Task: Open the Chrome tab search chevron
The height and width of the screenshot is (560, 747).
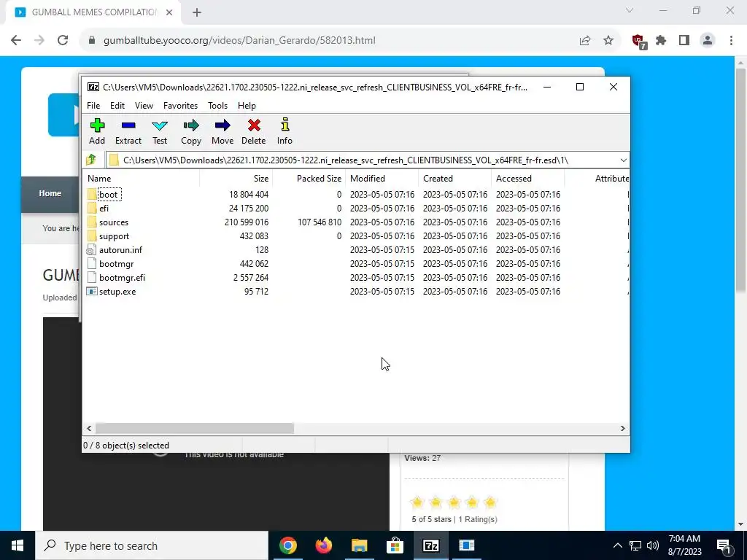Action: (630, 10)
